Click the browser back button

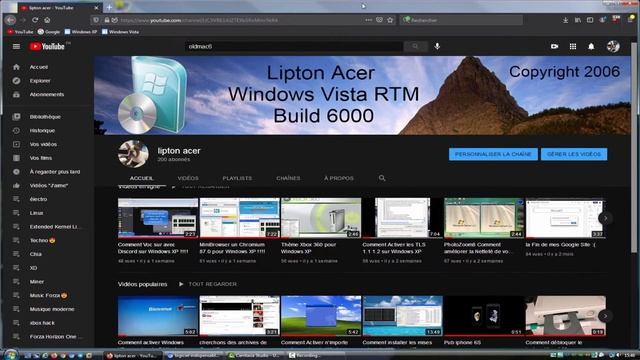click(11, 20)
